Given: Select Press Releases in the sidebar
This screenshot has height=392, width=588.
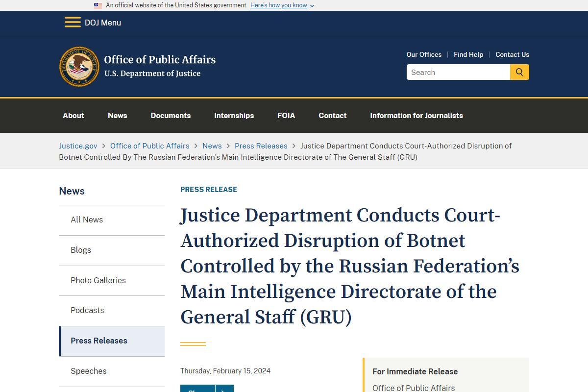Looking at the screenshot, I should point(112,341).
